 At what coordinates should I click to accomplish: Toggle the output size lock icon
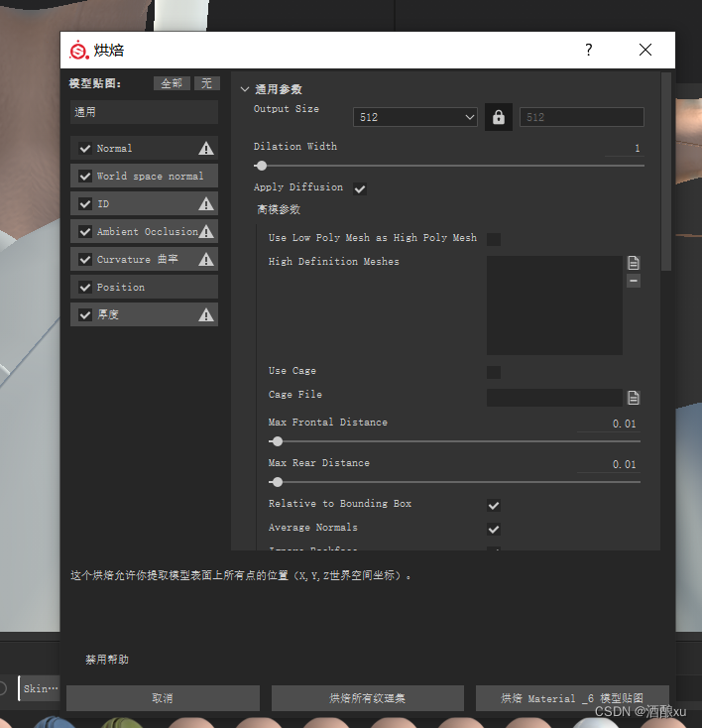[498, 117]
